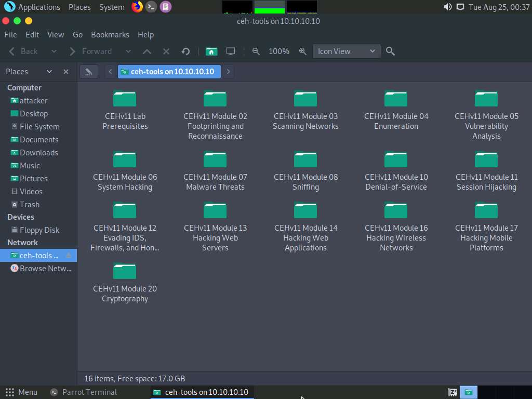Open the Applications menu in top panel

[x=33, y=7]
